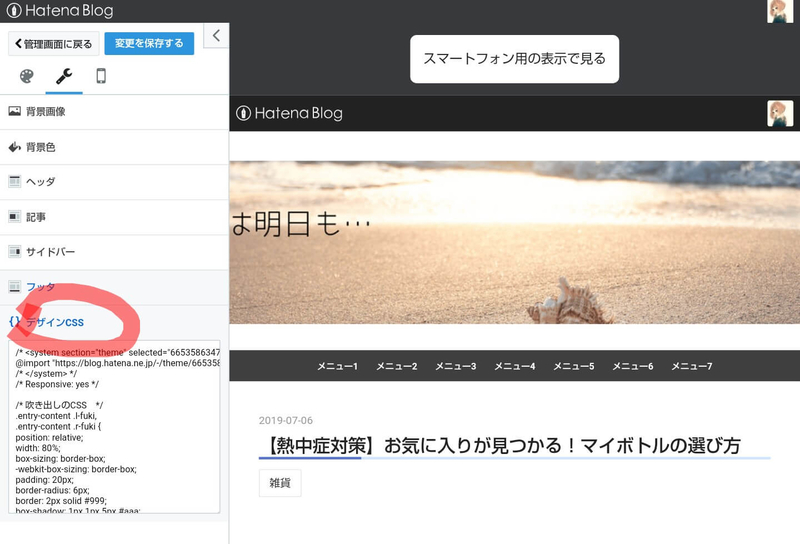Click the seashell header image
Viewport: 800px width, 544px height.
[514, 242]
